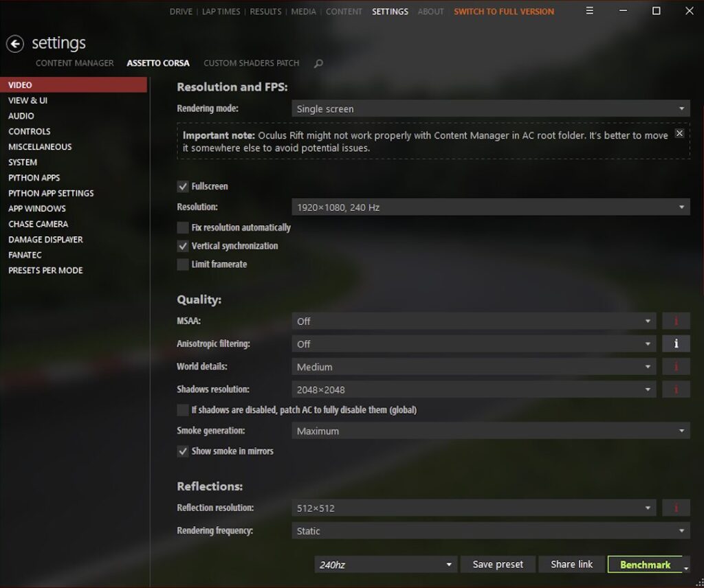Change World details from Medium
The height and width of the screenshot is (588, 704).
click(474, 367)
